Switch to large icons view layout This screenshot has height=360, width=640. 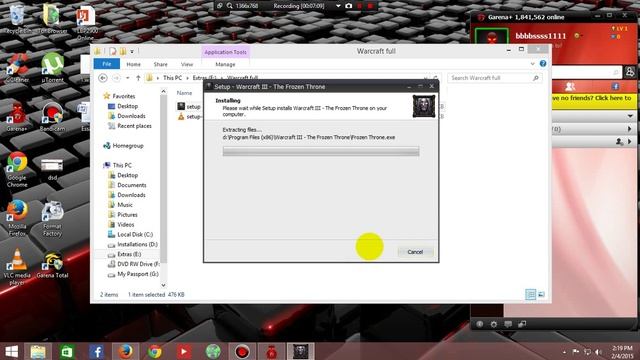(x=541, y=294)
